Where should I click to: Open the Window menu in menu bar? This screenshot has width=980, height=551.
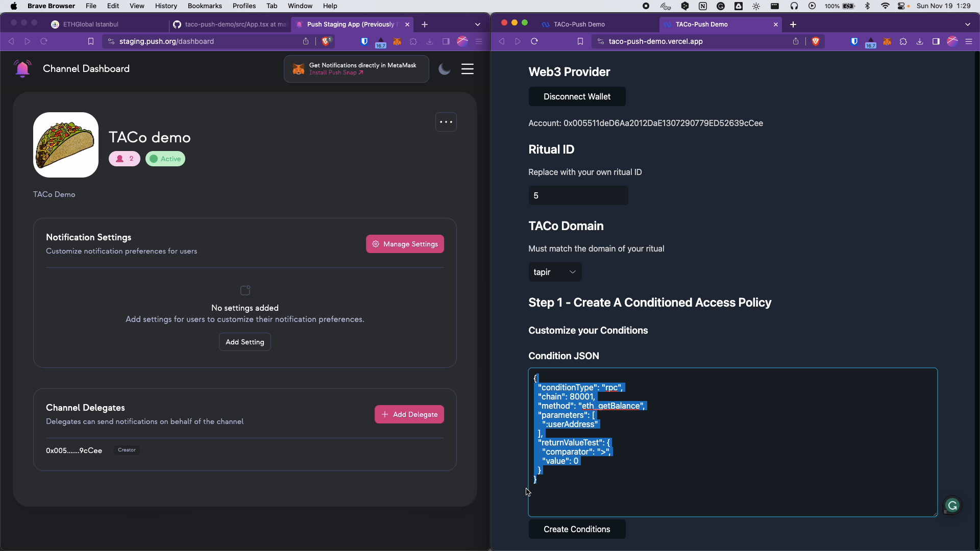point(300,6)
